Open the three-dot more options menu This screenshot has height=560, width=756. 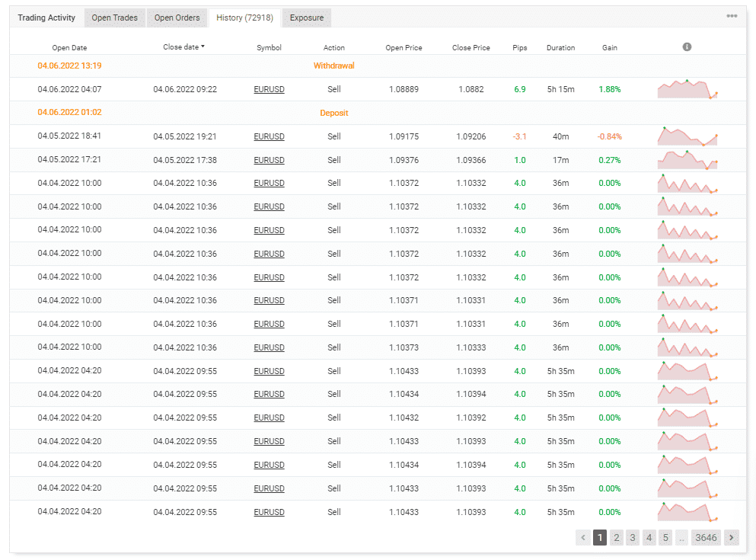pos(732,17)
